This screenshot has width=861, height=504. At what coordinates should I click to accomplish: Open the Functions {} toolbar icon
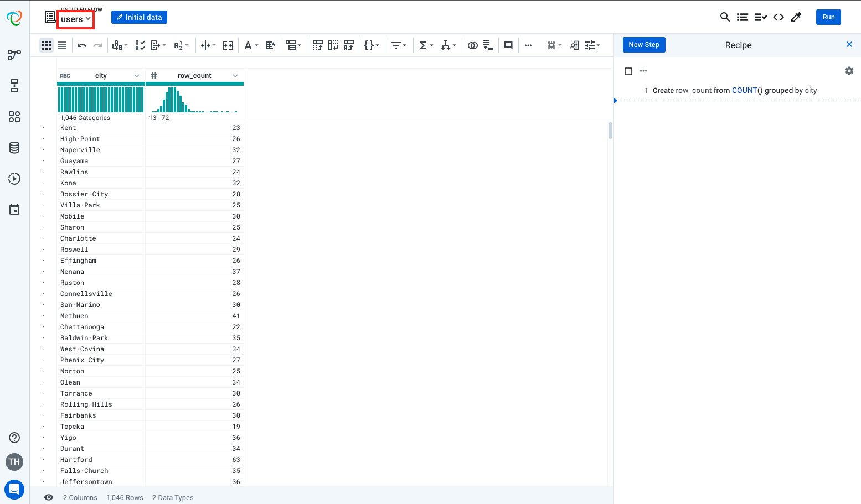tap(369, 45)
